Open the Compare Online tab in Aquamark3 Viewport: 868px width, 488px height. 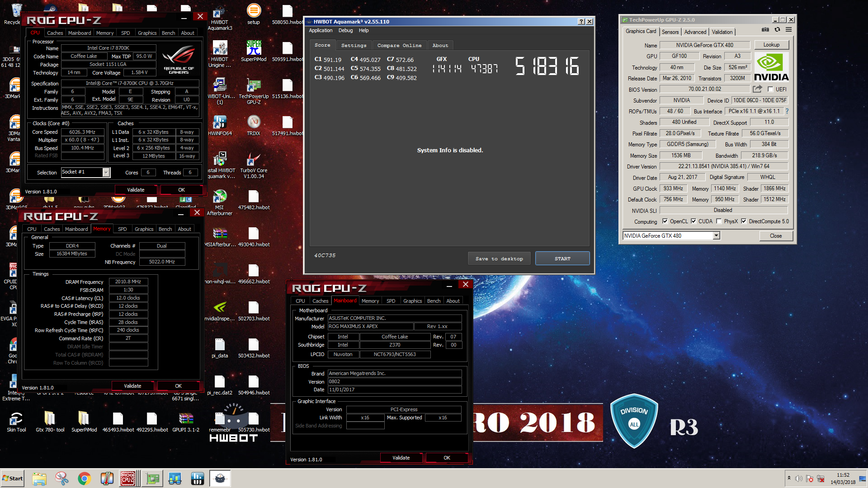(399, 46)
